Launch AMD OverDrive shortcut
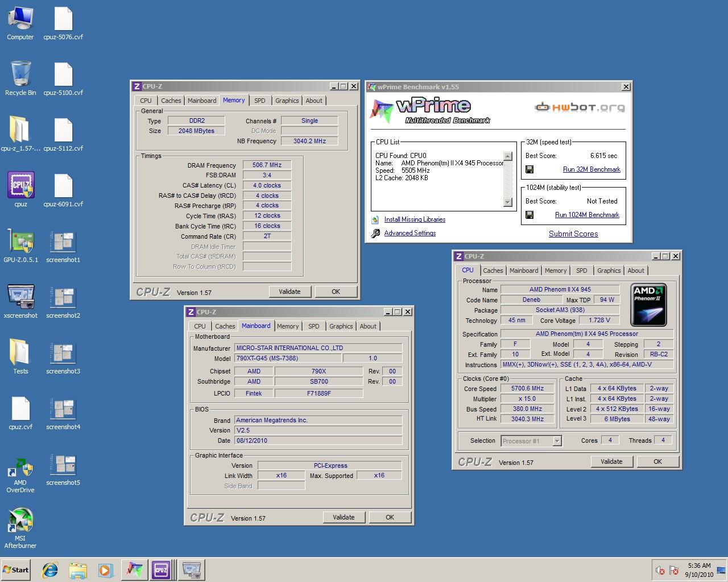 click(x=20, y=475)
